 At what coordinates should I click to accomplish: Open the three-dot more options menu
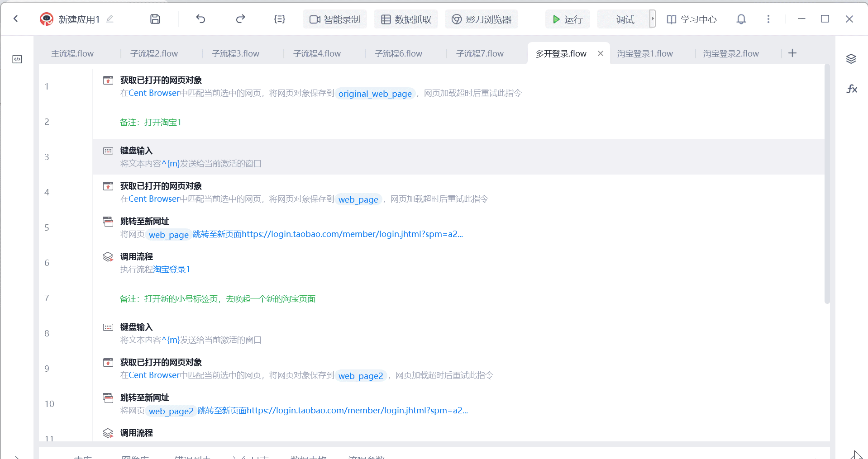[768, 19]
